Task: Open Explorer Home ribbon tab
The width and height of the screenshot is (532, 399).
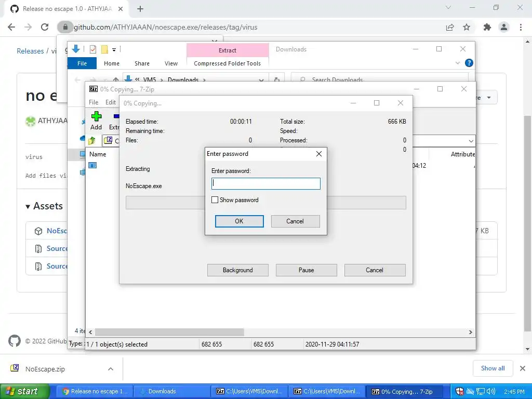Action: 112,63
